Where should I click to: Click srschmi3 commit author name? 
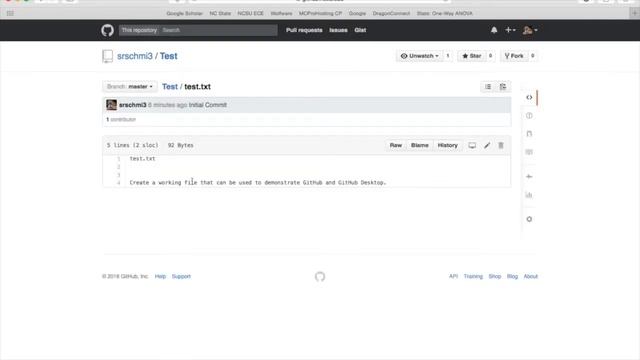click(133, 105)
